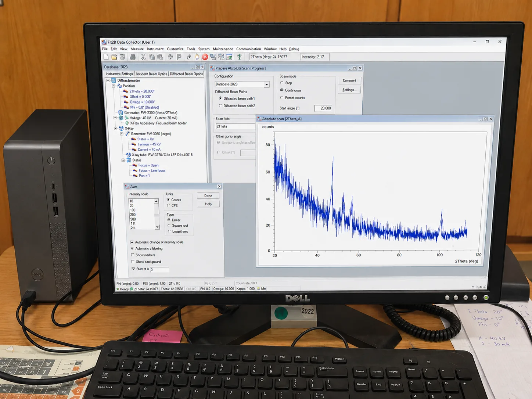This screenshot has height=399, width=532.
Task: Click the Print toolbar icon
Action: [x=133, y=57]
